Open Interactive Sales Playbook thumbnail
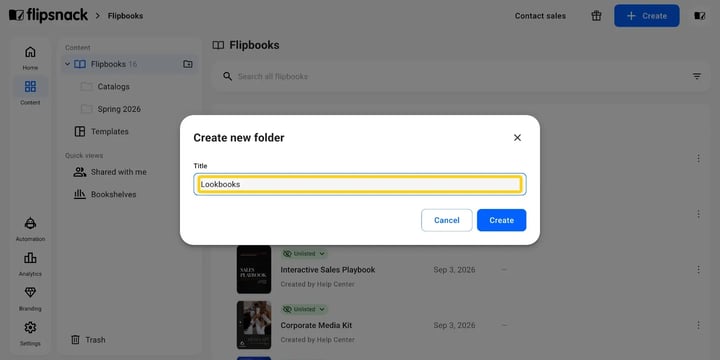Viewport: 720px width, 360px height. (x=254, y=269)
